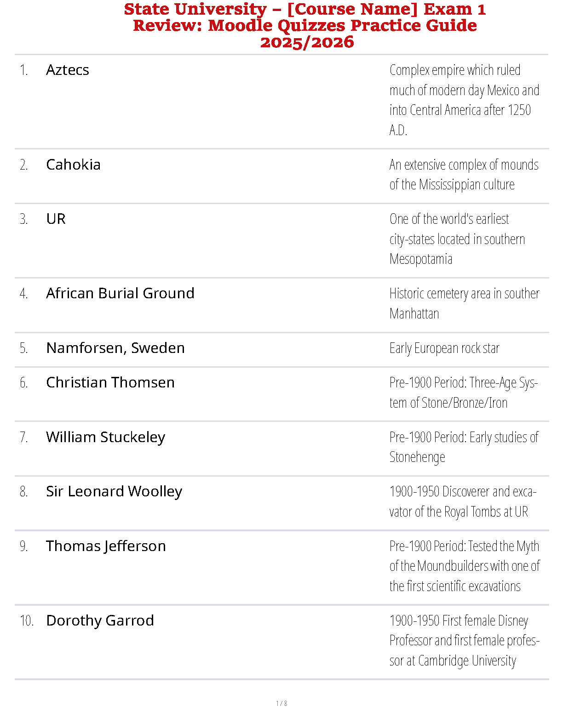Click the William Stuckeley entry

(106, 438)
